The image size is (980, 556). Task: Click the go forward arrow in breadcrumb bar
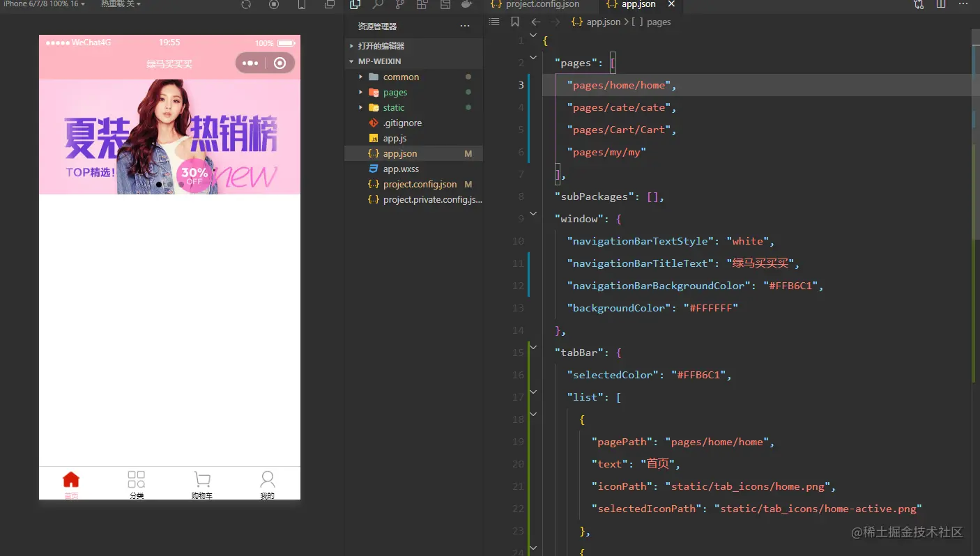click(x=556, y=22)
